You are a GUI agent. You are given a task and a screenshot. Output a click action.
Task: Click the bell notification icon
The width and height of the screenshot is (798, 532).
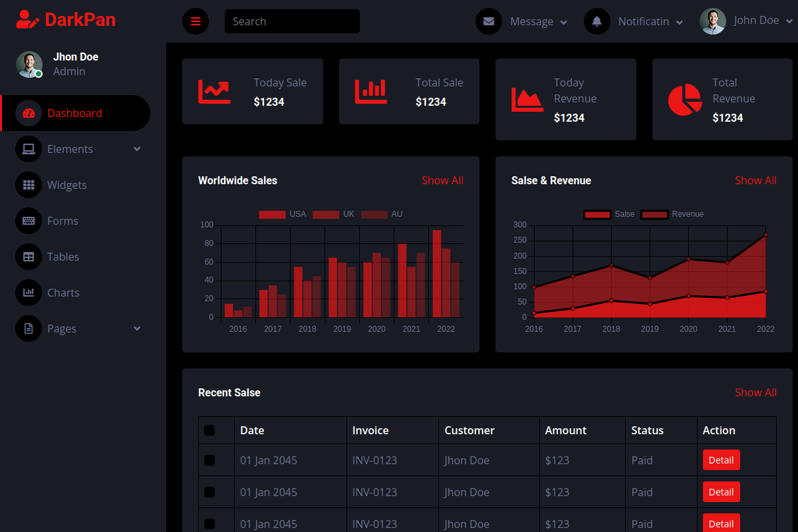[597, 21]
